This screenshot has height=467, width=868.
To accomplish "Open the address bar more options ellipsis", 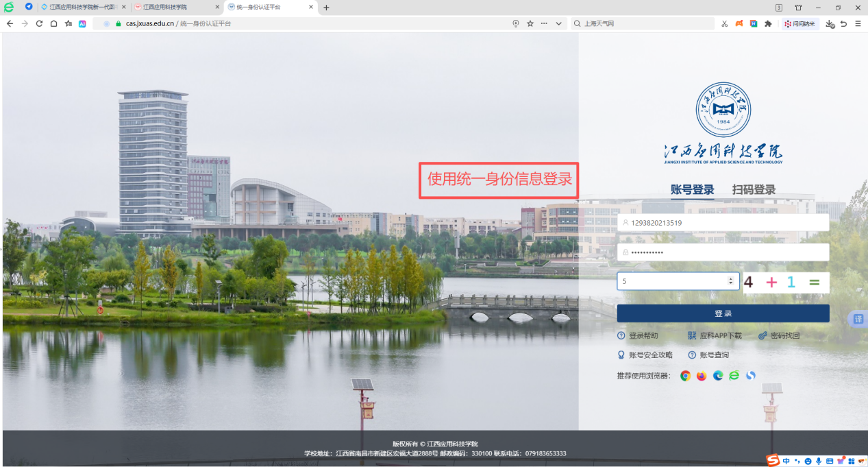I will [x=544, y=23].
